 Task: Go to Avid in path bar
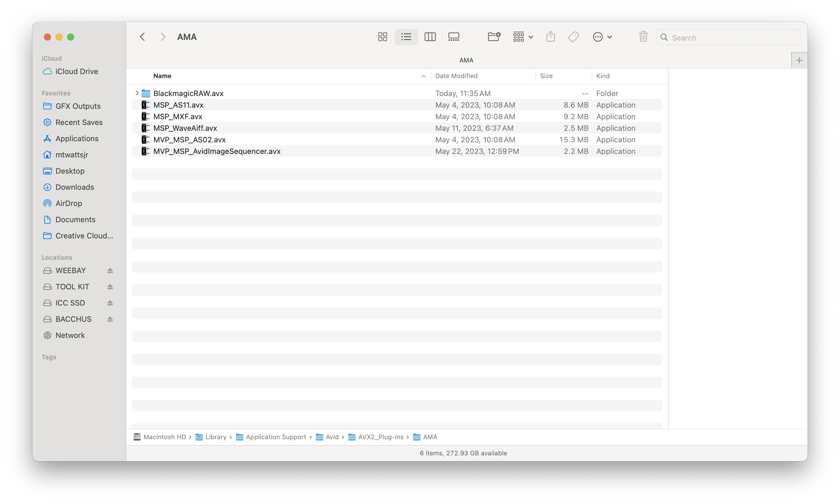(x=327, y=437)
